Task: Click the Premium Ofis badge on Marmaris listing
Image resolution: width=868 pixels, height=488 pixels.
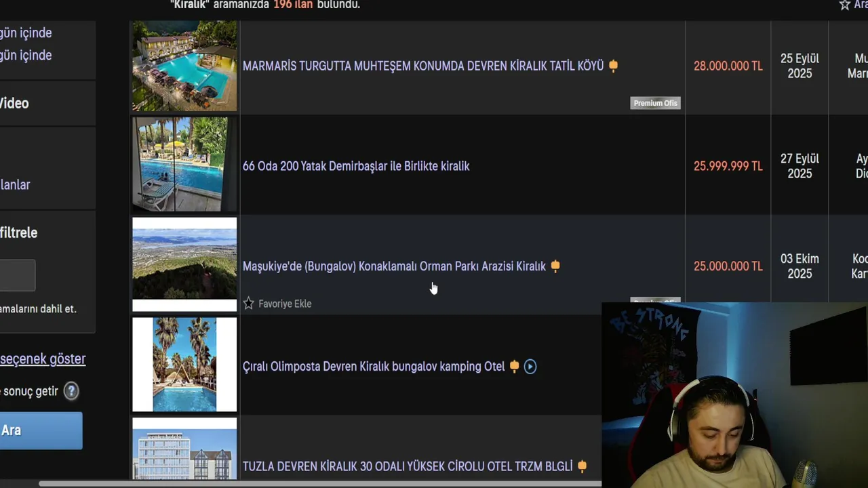Action: point(655,103)
